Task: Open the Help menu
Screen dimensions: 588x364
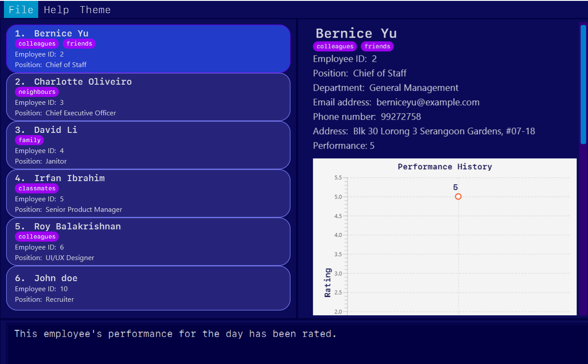Action: pyautogui.click(x=57, y=10)
